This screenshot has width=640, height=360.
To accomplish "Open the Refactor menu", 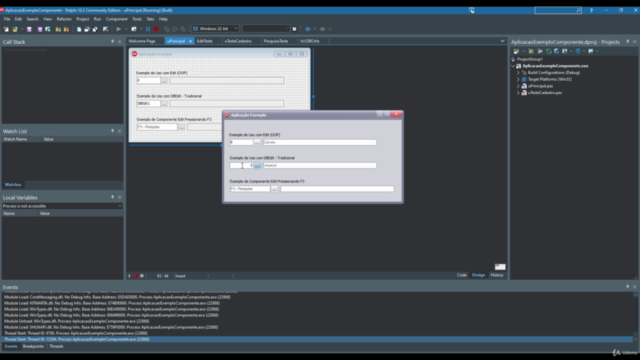I will pos(64,19).
